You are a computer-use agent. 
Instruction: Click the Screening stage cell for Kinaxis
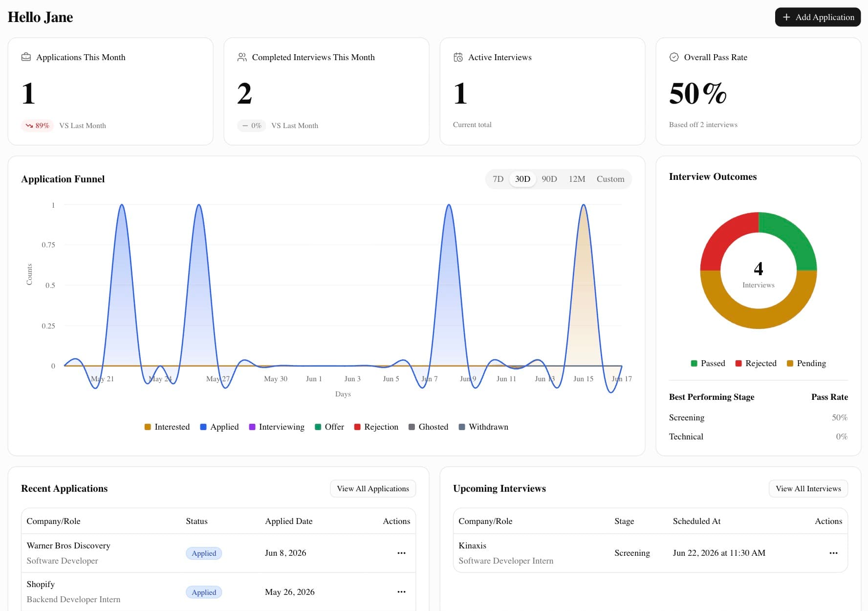pos(632,553)
